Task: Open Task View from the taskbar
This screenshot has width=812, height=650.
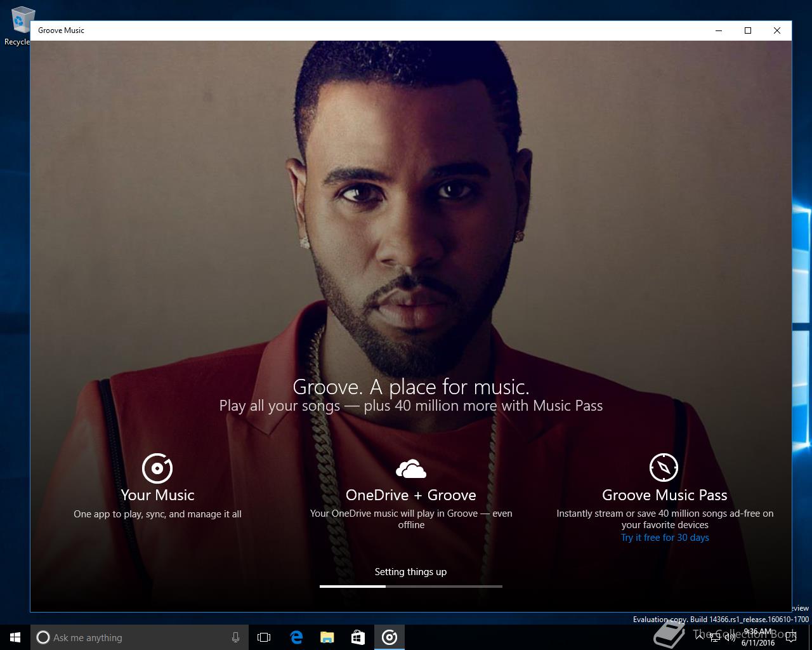Action: tap(264, 637)
